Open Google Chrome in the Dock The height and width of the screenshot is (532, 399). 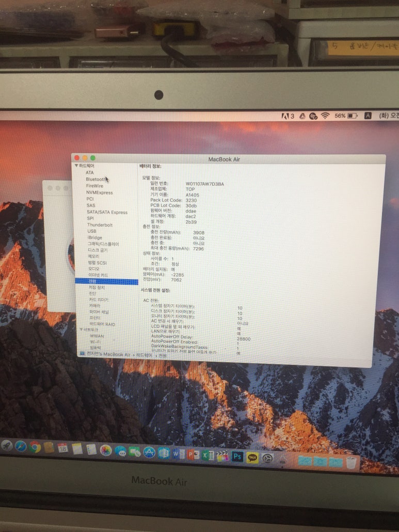point(35,447)
